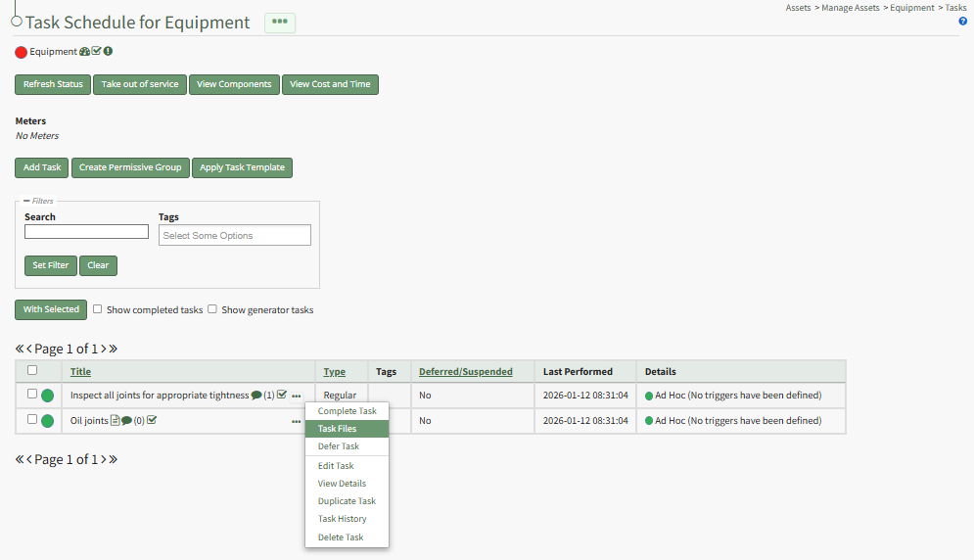Click into the Search filter text field
This screenshot has width=974, height=560.
pyautogui.click(x=86, y=232)
